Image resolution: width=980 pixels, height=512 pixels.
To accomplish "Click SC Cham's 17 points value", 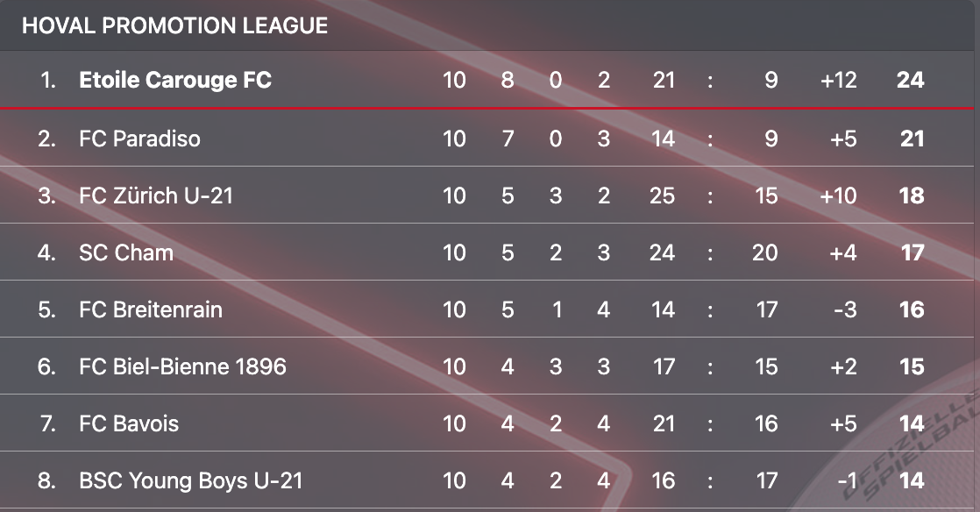I will [x=912, y=252].
